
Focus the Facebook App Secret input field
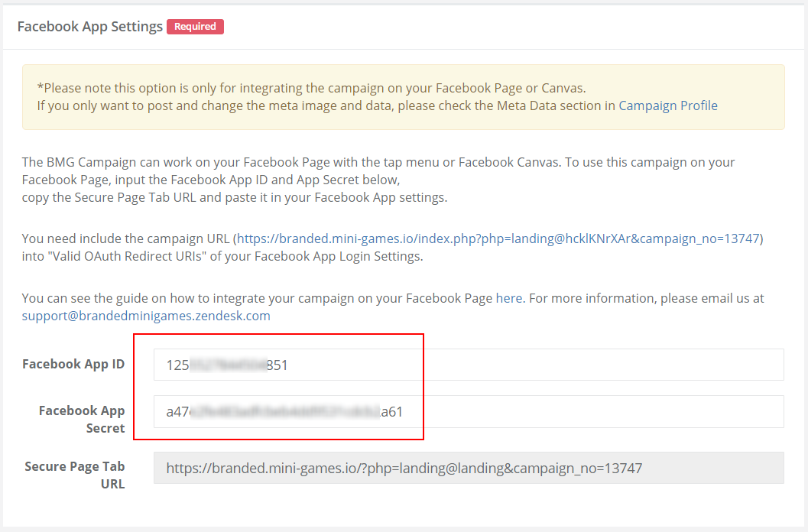point(469,411)
